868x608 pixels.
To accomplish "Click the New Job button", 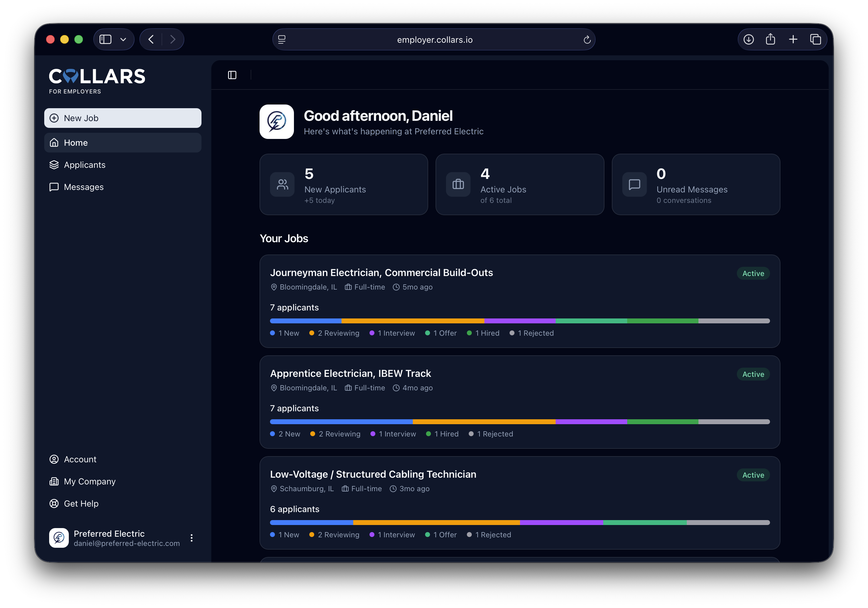I will coord(123,118).
